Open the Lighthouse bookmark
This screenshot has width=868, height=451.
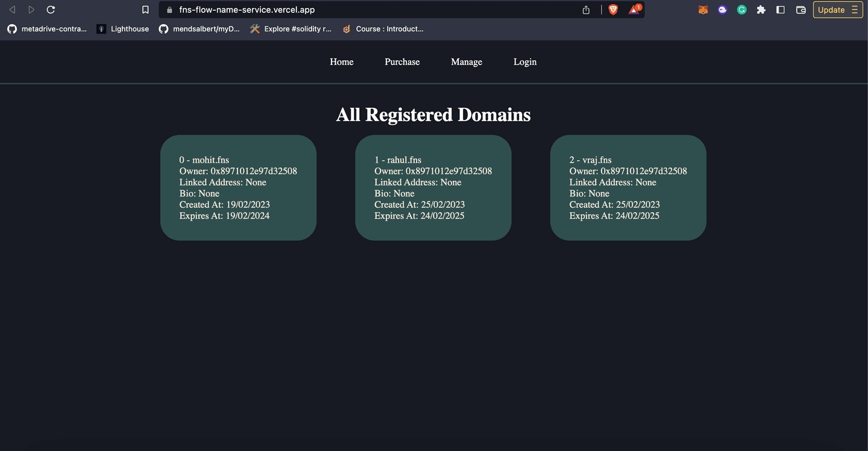tap(123, 28)
